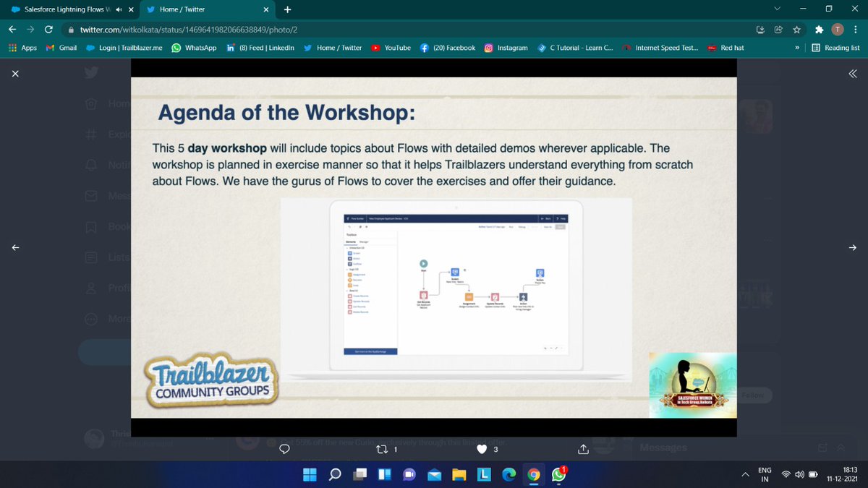Open (20) Facebook bookmark
Screen dimensions: 868x488
click(448, 48)
